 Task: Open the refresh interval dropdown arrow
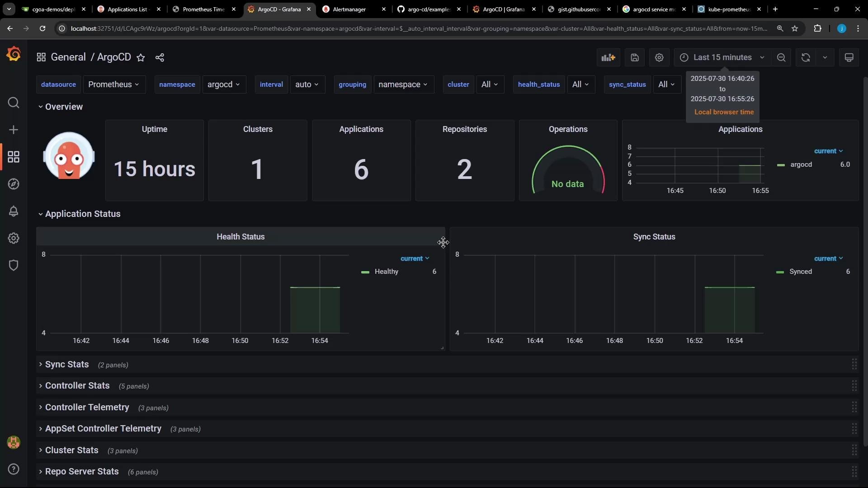coord(825,57)
